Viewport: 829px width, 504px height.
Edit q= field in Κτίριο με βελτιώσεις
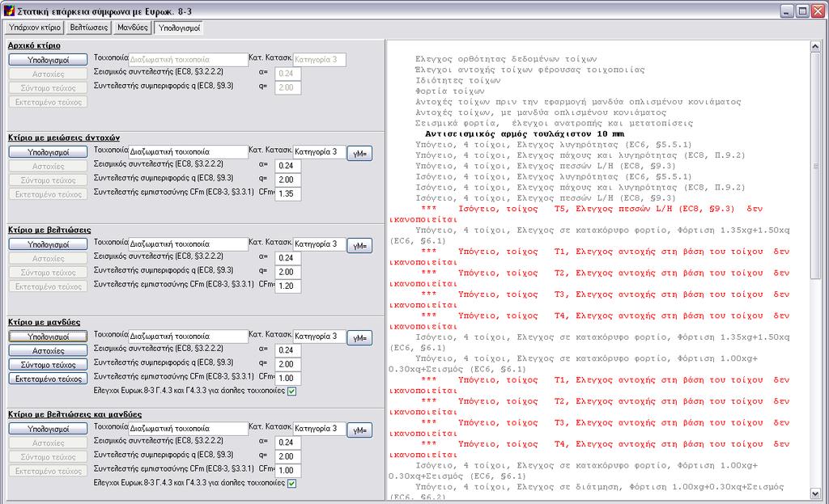coord(288,272)
